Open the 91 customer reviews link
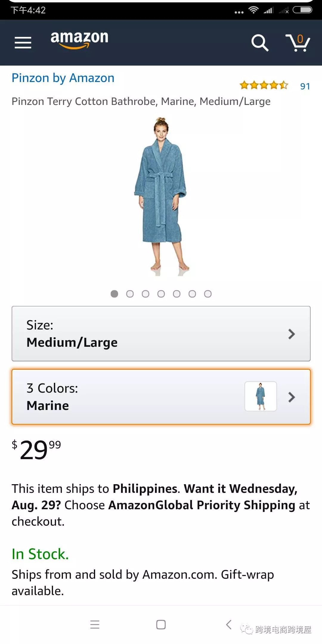Screen dimensions: 322x644 [x=305, y=86]
